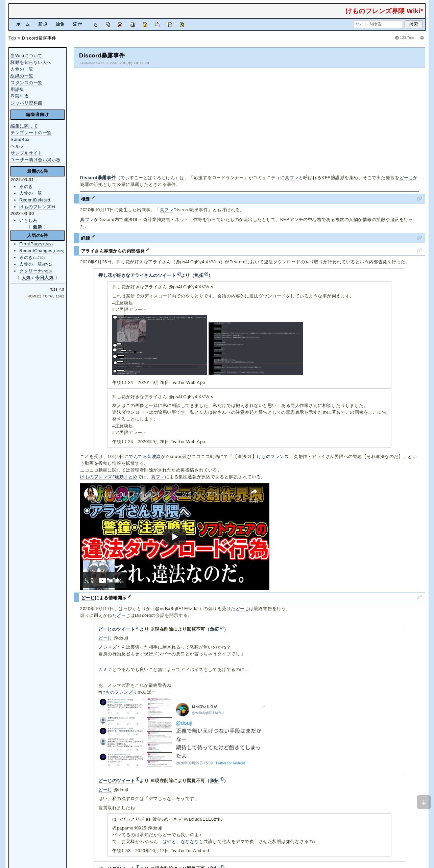Click the Top breadcrumb link
This screenshot has height=868, width=434.
12,38
